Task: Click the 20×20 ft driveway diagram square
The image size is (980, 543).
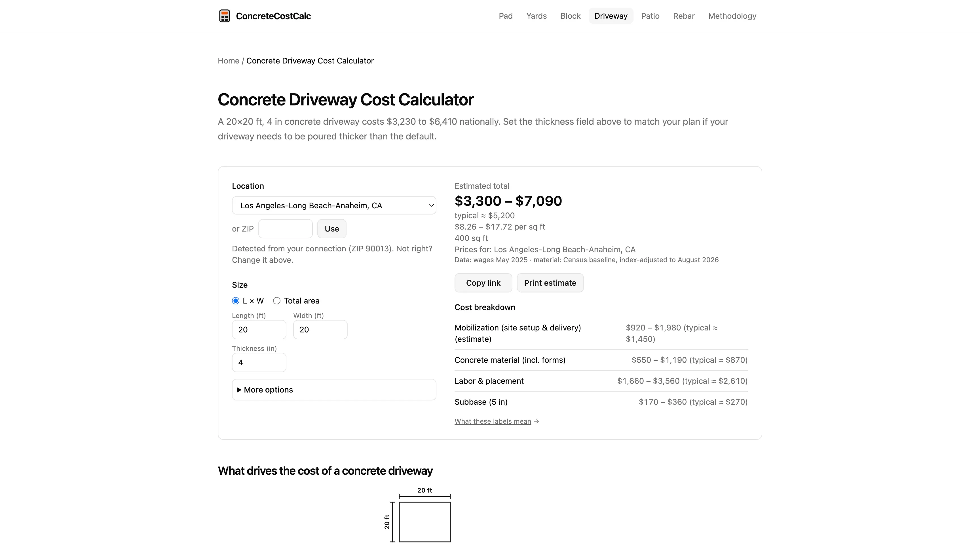Action: 424,522
